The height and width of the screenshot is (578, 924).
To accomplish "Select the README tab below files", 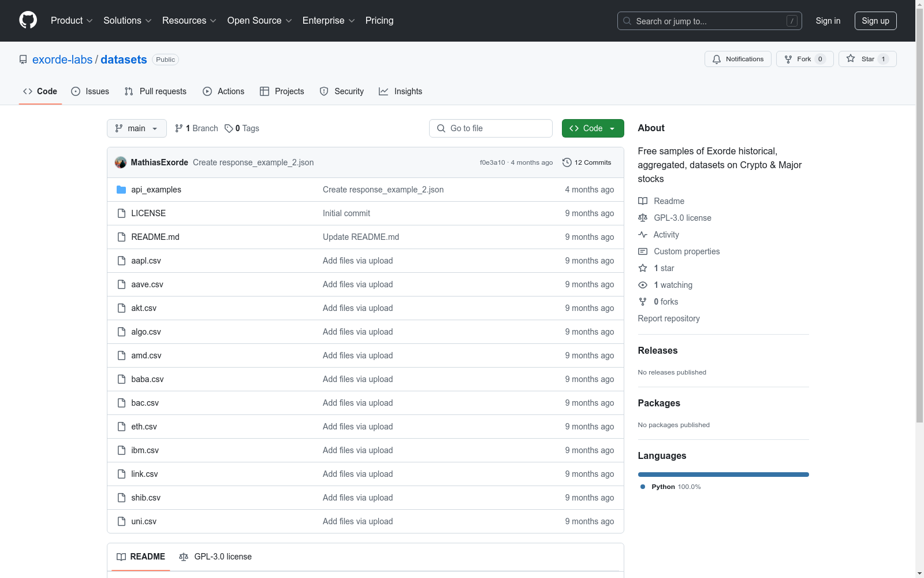I will coord(141,557).
